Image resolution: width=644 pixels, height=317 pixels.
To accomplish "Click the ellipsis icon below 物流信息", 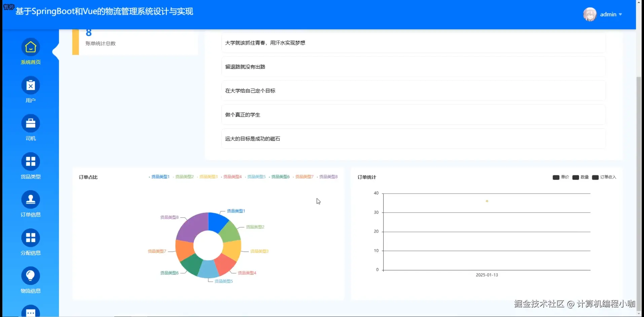I will click(31, 311).
